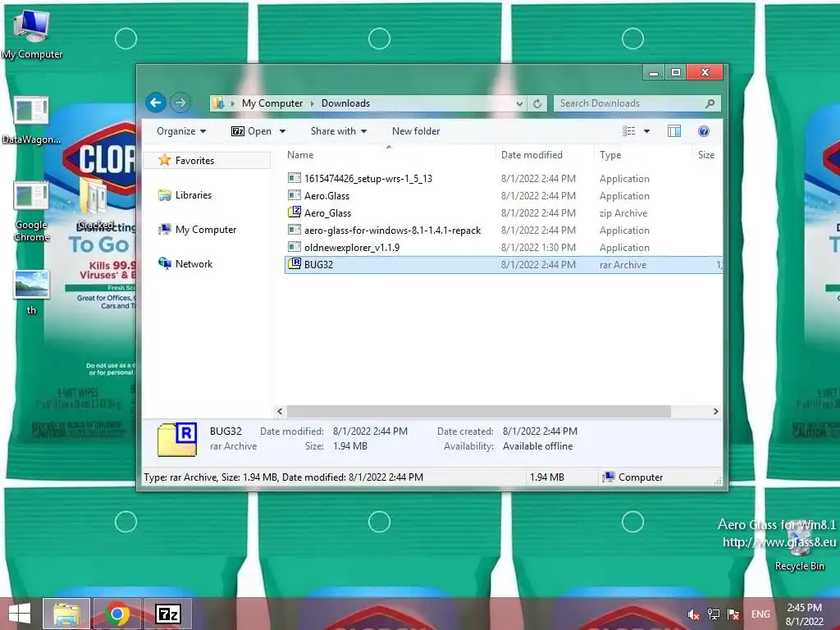The width and height of the screenshot is (840, 630).
Task: Open My Computer desktop icon
Action: coord(31,33)
